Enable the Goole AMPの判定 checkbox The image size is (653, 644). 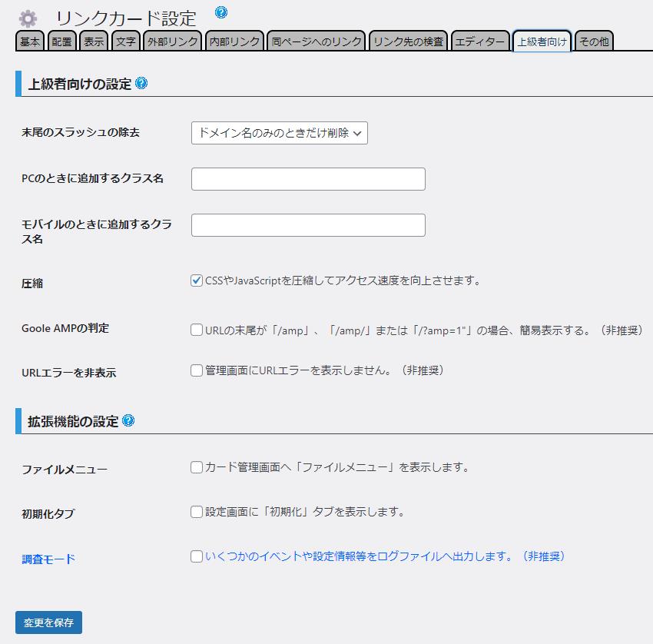click(x=197, y=330)
